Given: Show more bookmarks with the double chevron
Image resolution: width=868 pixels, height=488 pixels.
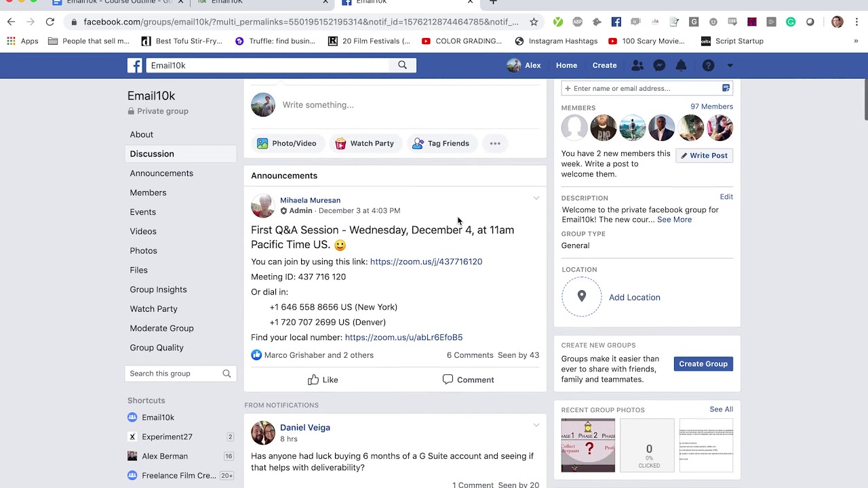Looking at the screenshot, I should (x=856, y=41).
